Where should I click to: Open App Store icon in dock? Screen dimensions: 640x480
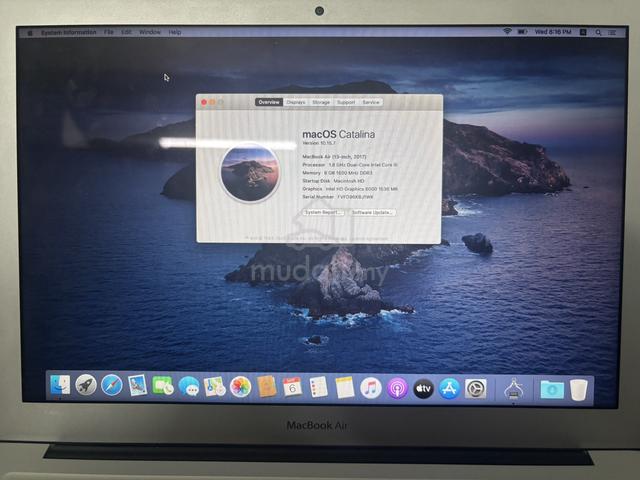[449, 389]
